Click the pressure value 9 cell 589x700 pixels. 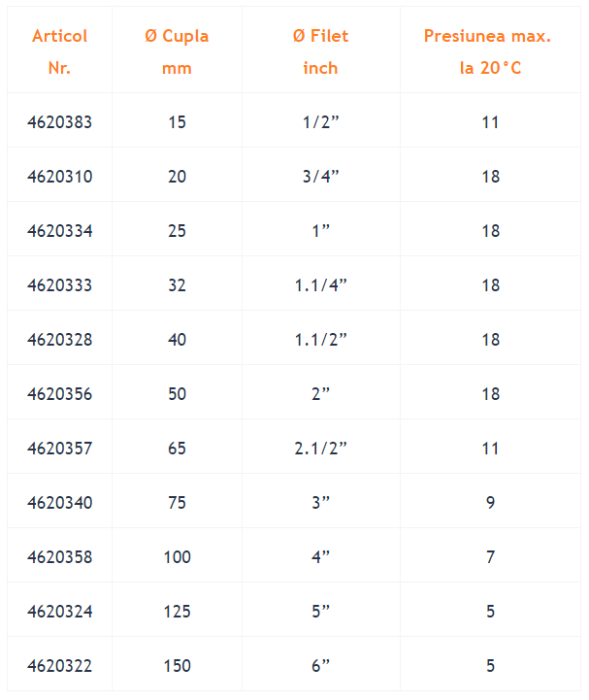point(490,503)
